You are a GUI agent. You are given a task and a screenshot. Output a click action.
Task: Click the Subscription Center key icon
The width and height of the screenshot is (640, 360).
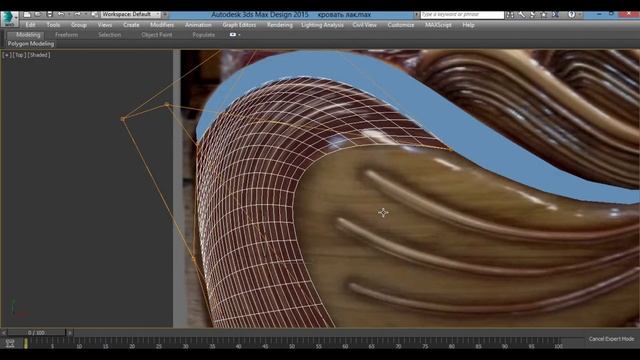(x=522, y=15)
